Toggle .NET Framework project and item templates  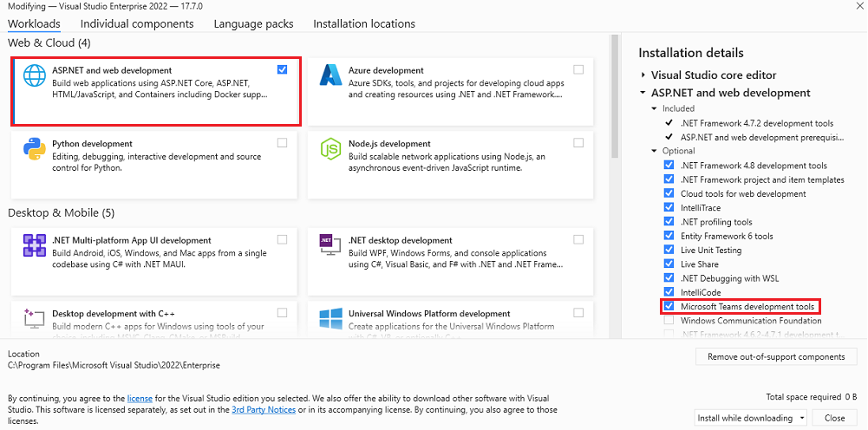coord(669,179)
